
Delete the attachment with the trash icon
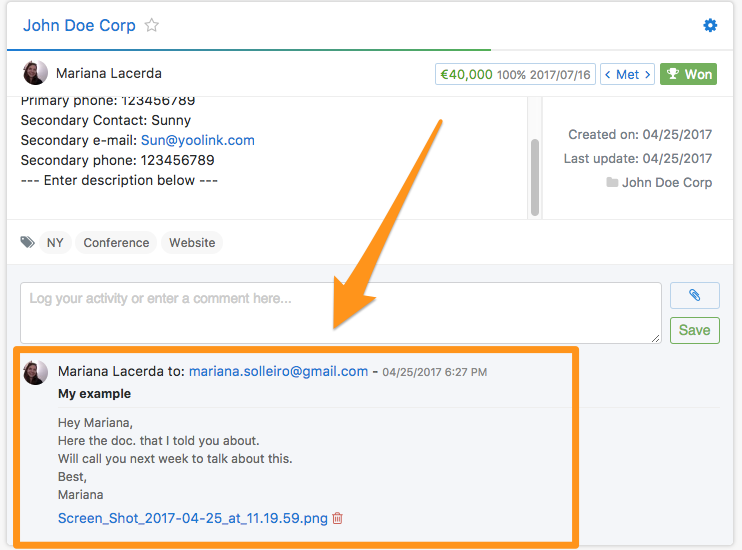[x=337, y=518]
